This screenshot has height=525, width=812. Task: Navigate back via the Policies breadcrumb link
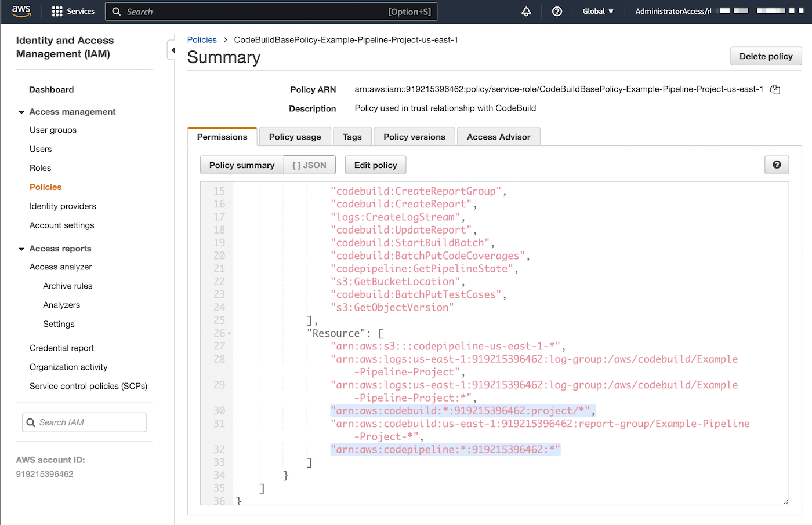coord(202,39)
